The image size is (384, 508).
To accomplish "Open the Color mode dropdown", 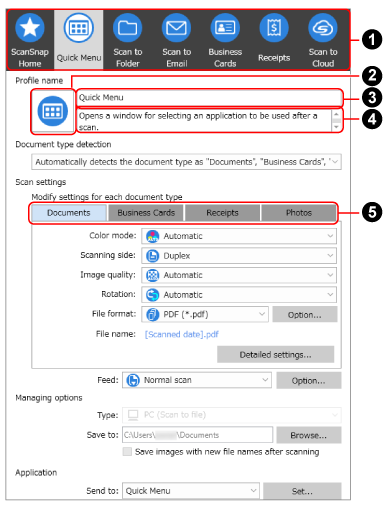I will coord(239,236).
